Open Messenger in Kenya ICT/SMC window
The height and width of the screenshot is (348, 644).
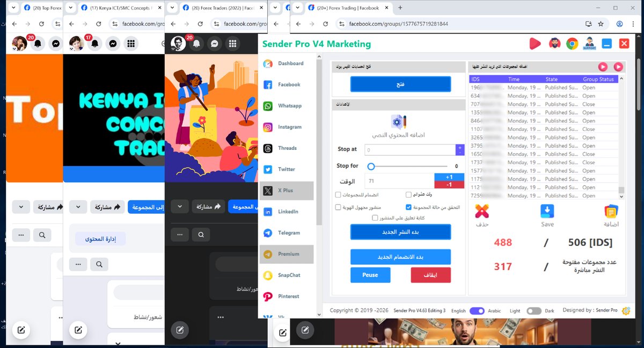[x=113, y=44]
